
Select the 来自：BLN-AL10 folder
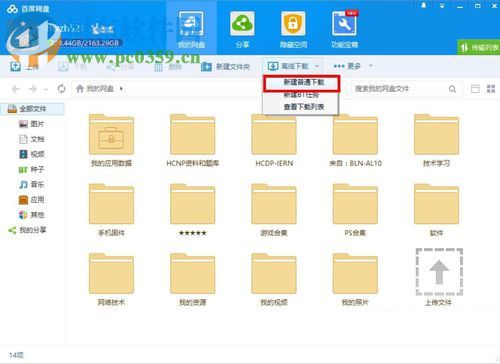click(x=355, y=140)
